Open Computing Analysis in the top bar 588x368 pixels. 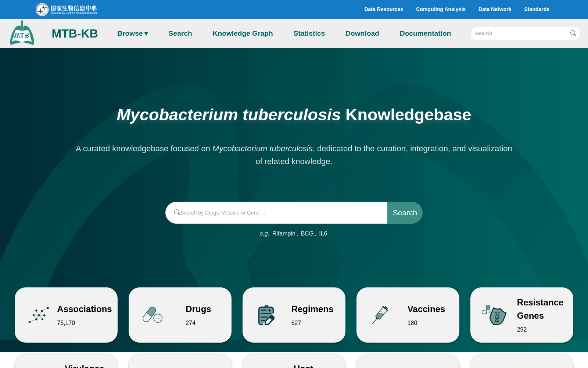[441, 9]
